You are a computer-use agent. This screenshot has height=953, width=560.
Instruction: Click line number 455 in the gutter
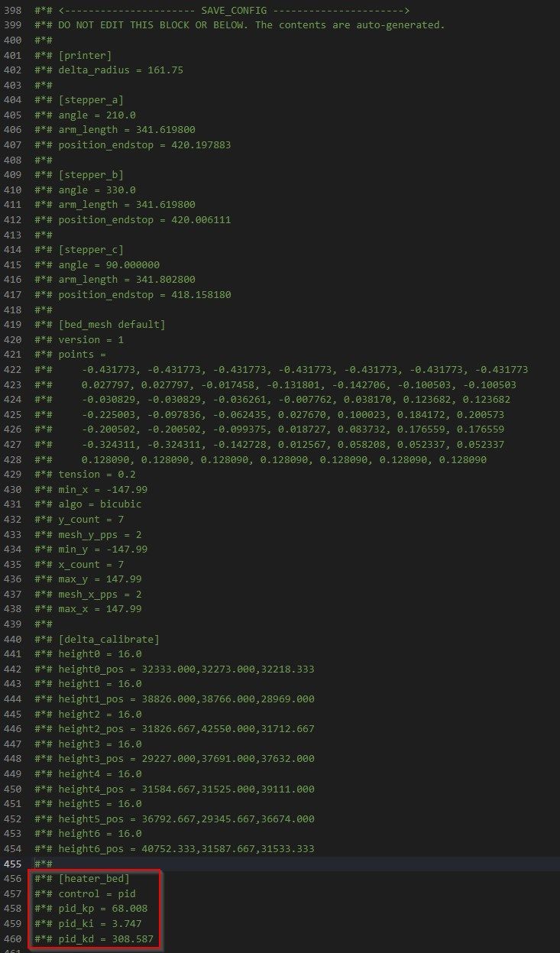(13, 864)
